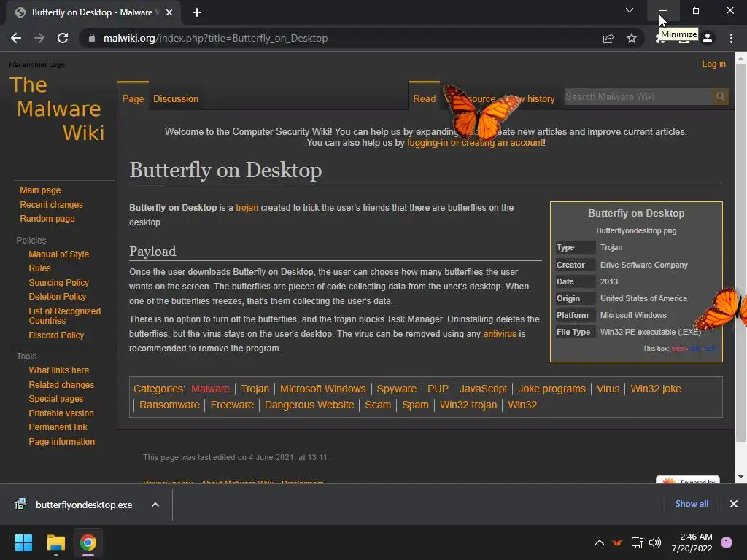Click the Chrome taskbar icon
The width and height of the screenshot is (747, 560).
[88, 542]
